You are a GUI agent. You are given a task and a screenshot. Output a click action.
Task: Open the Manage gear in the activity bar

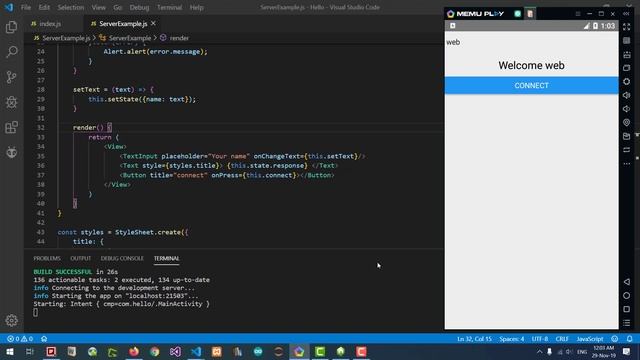[11, 320]
